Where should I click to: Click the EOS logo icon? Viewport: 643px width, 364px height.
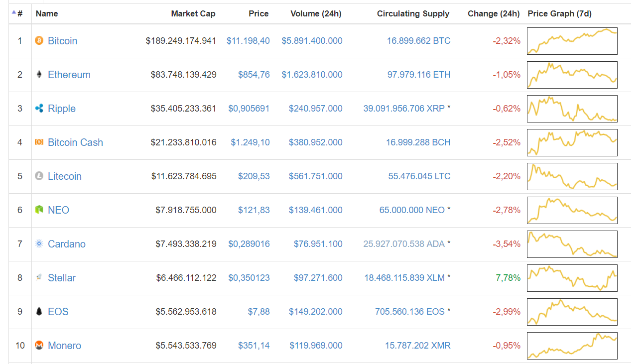click(38, 312)
